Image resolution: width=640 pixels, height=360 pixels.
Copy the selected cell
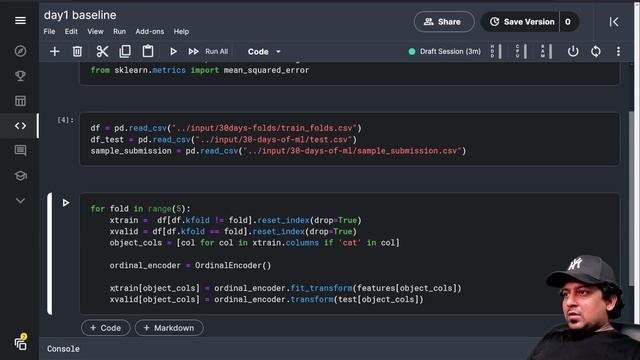(125, 51)
